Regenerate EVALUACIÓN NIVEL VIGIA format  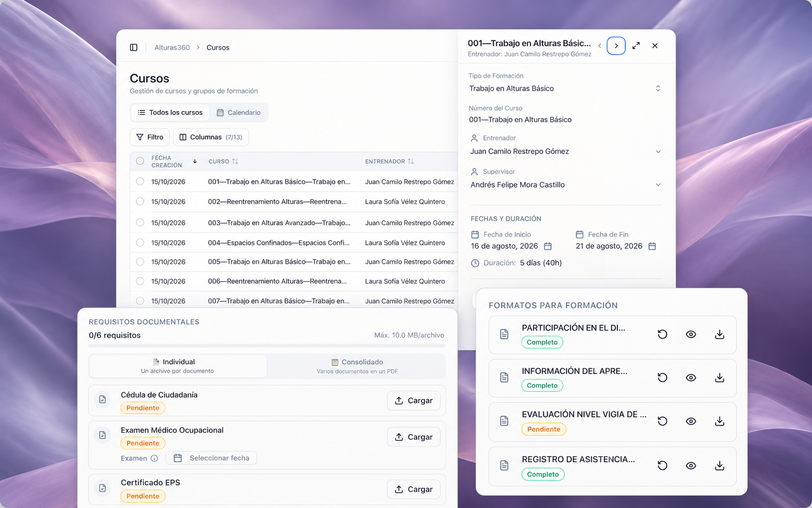[x=662, y=421]
